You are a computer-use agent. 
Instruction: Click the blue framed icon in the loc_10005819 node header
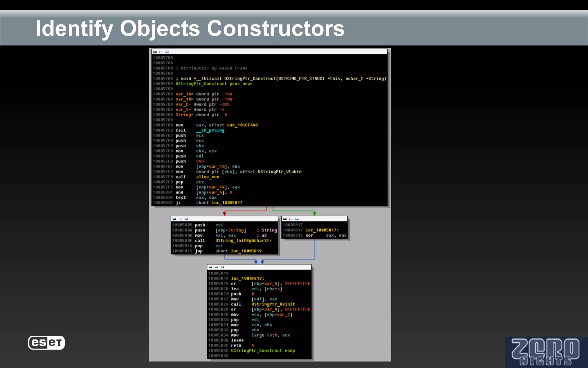pyautogui.click(x=223, y=267)
